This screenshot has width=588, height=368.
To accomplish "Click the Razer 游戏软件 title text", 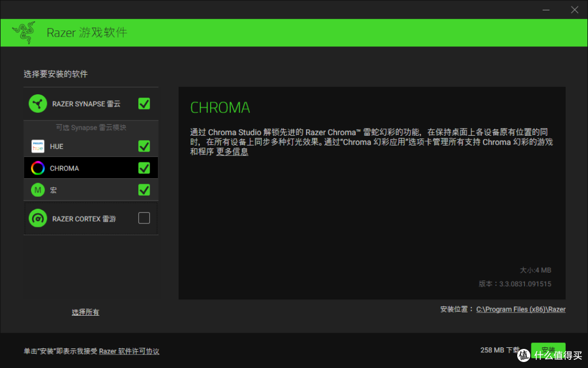I will click(x=87, y=33).
